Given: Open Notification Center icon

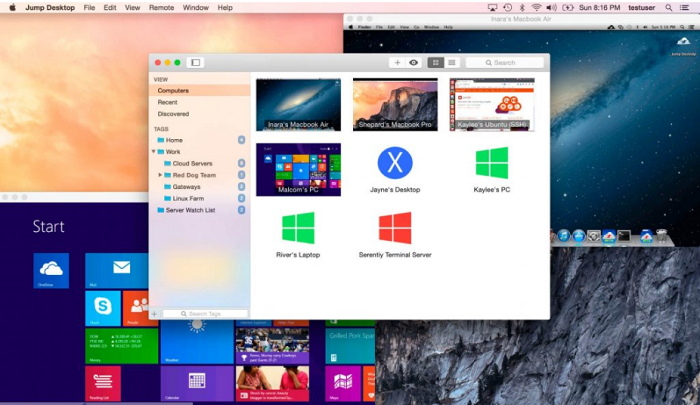Looking at the screenshot, I should [684, 8].
